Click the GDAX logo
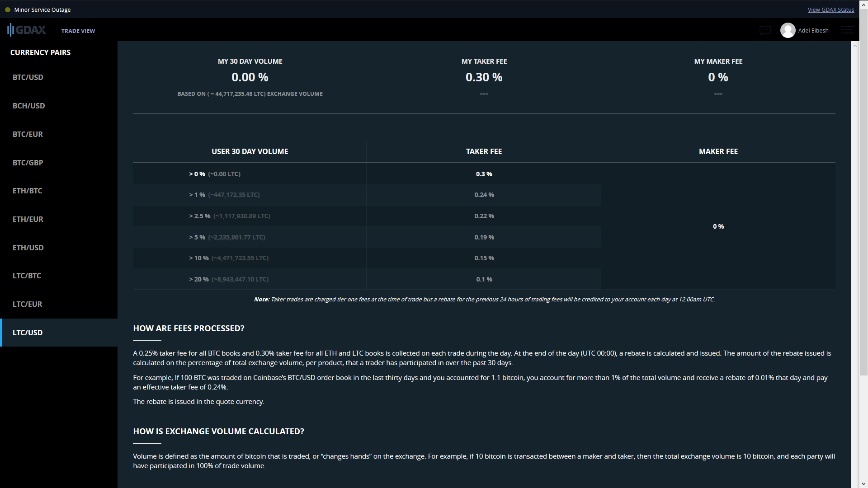The width and height of the screenshot is (868, 488). click(x=27, y=30)
